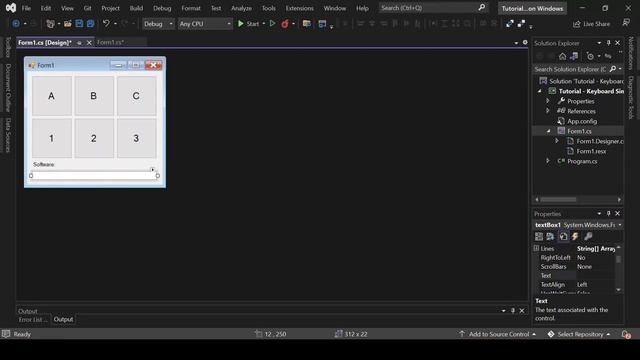This screenshot has height=360, width=640.
Task: Expand the Lines property in Properties panel
Action: coord(536,248)
